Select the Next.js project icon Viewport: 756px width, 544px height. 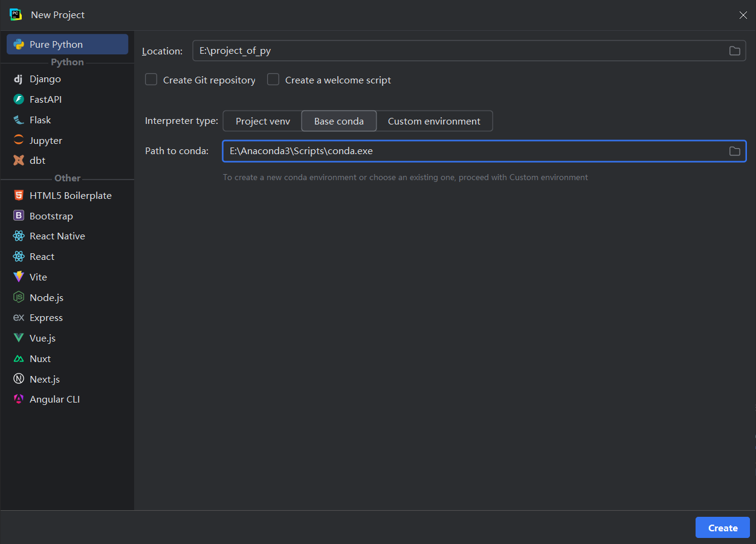[x=19, y=379]
